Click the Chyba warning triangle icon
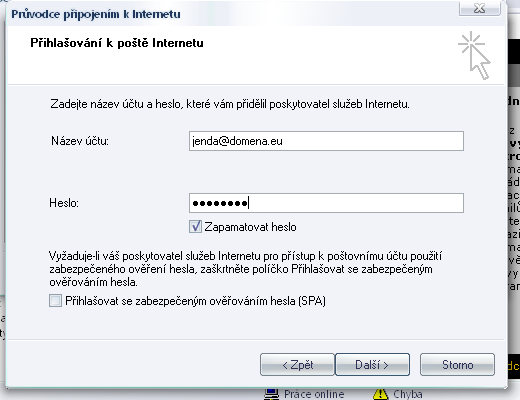520x400 pixels. pyautogui.click(x=381, y=394)
